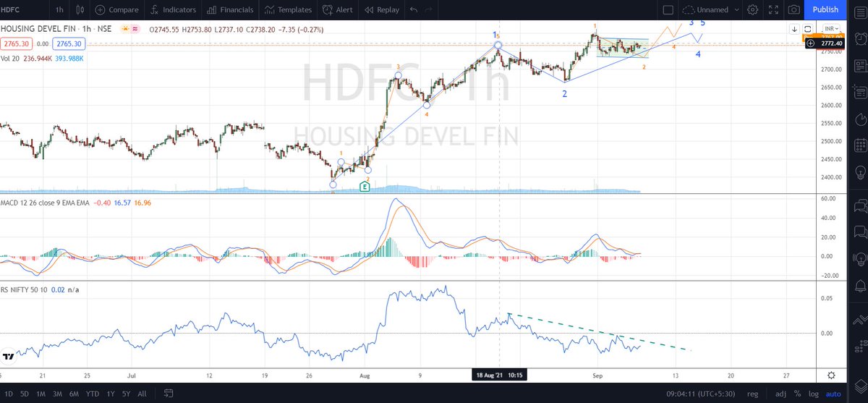Enter fullscreen mode
This screenshot has height=403, width=868.
click(x=773, y=10)
